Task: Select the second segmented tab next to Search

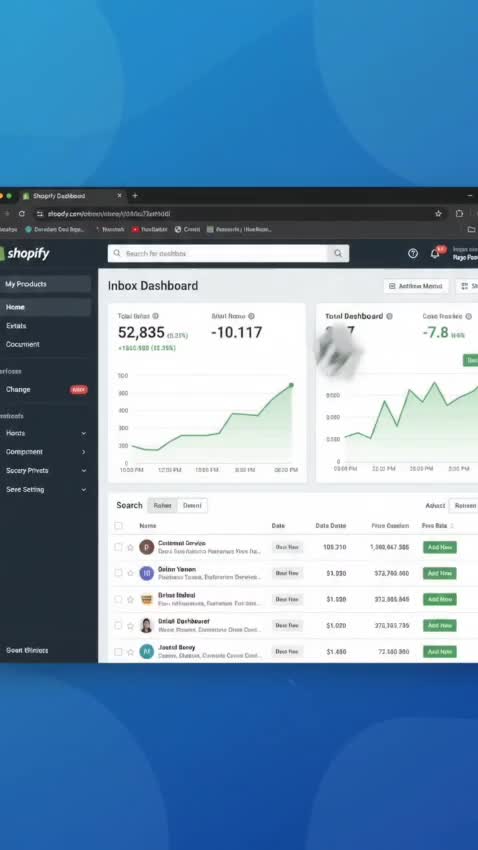Action: coord(192,505)
